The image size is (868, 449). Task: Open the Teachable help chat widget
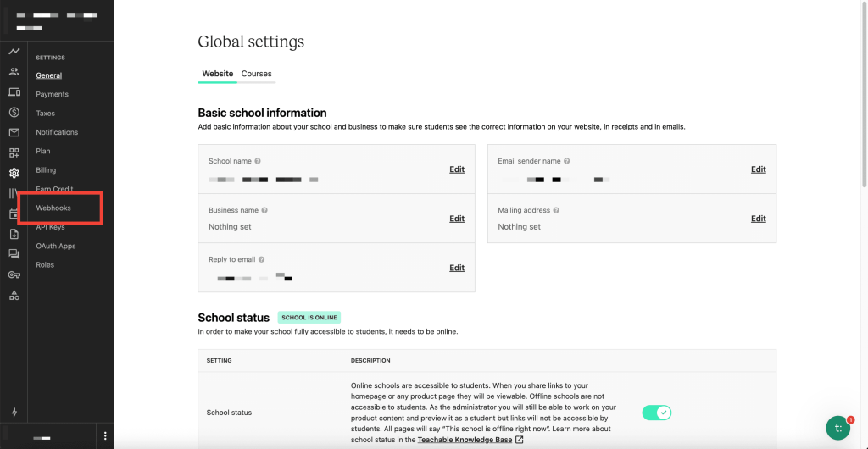[x=837, y=428]
